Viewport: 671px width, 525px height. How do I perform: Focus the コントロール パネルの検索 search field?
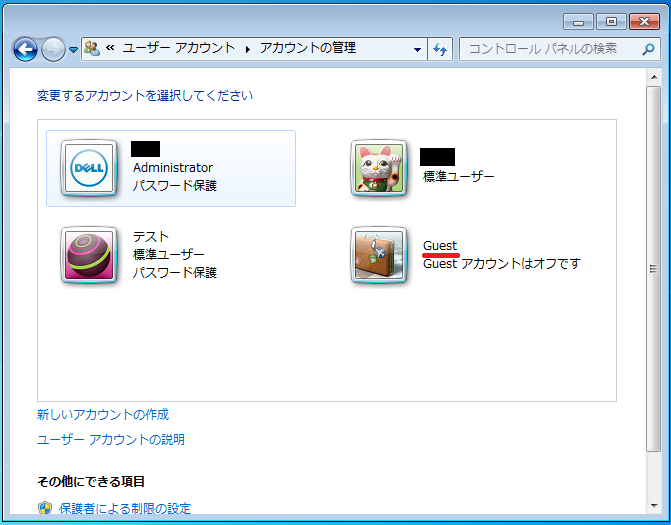tap(560, 49)
